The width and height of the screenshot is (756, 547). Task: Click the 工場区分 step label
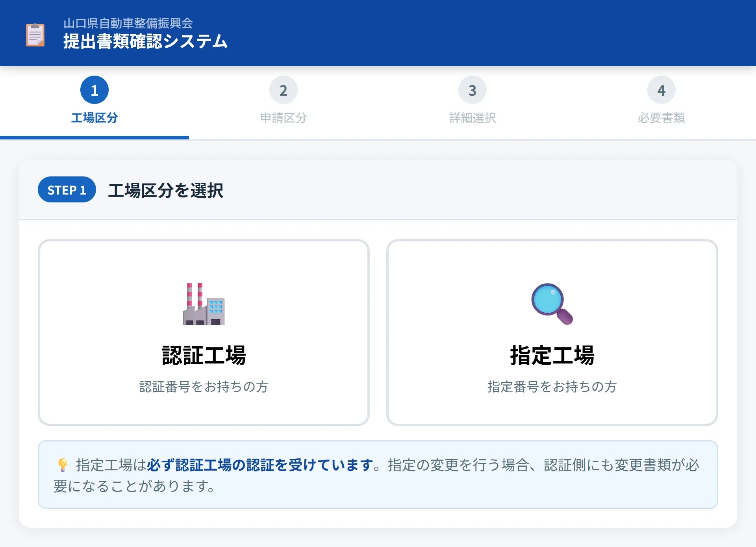94,118
